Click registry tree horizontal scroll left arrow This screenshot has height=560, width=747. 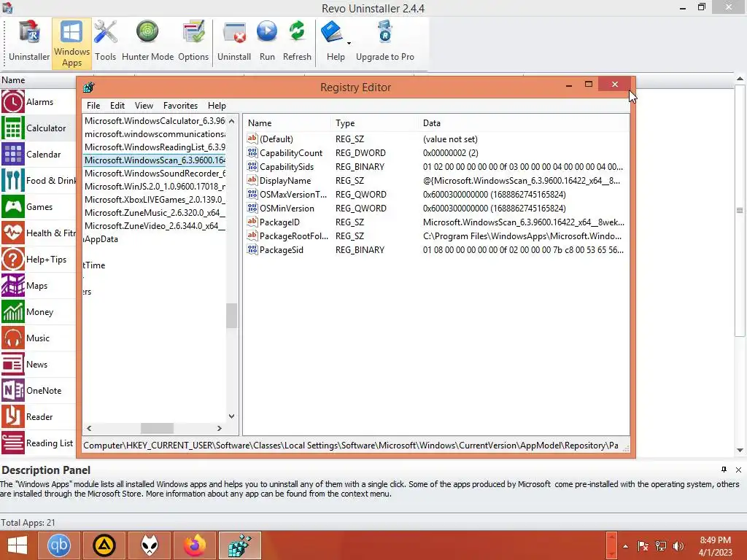(x=89, y=428)
